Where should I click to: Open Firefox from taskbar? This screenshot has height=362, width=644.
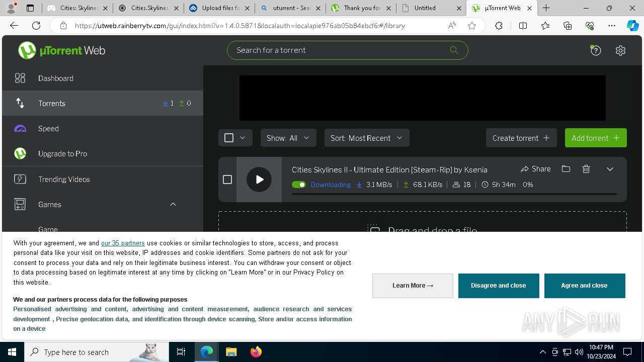[256, 352]
